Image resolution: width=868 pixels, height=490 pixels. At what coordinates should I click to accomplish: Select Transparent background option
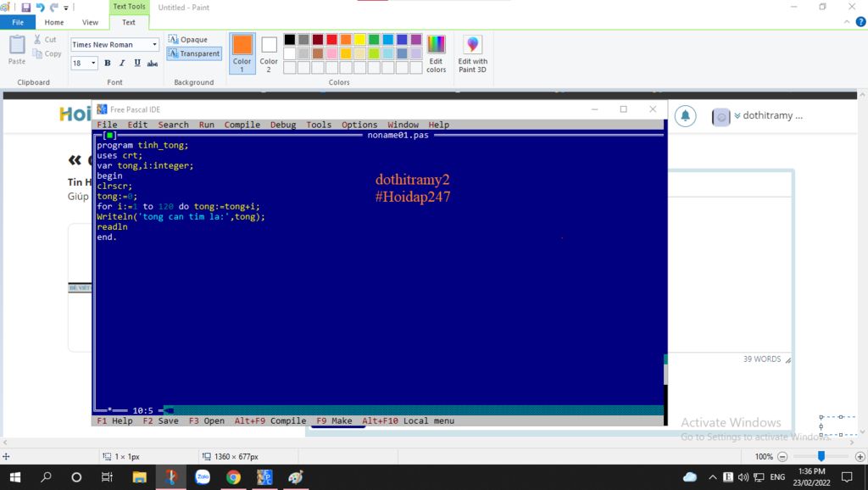[194, 53]
